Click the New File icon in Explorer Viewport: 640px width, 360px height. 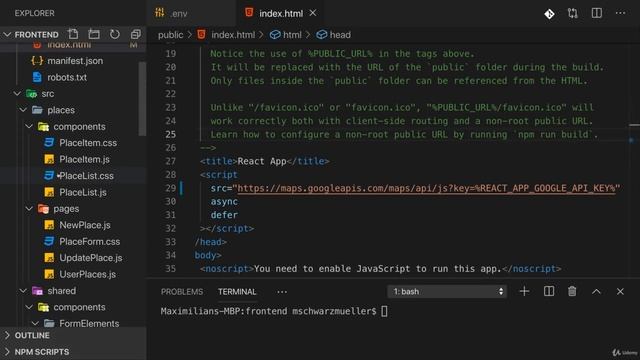73,34
